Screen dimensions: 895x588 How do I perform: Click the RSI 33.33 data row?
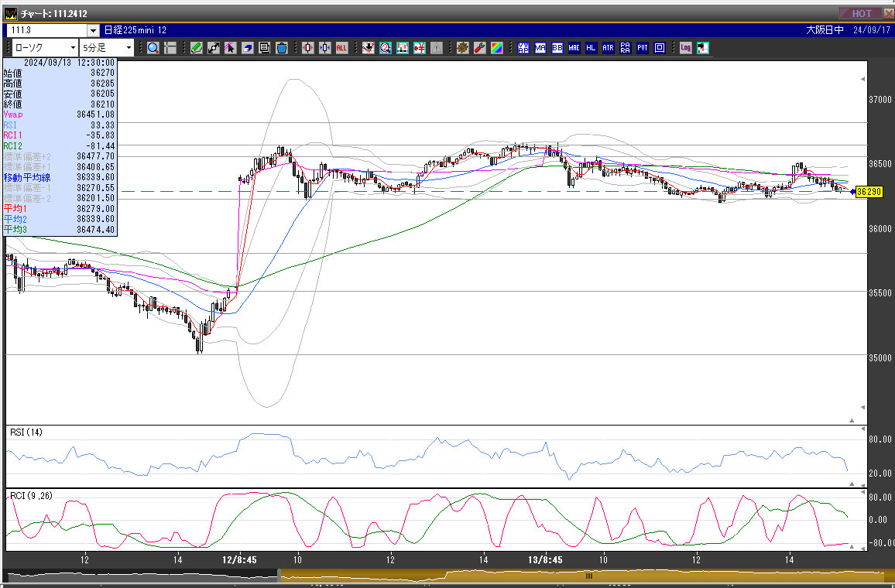(60, 125)
